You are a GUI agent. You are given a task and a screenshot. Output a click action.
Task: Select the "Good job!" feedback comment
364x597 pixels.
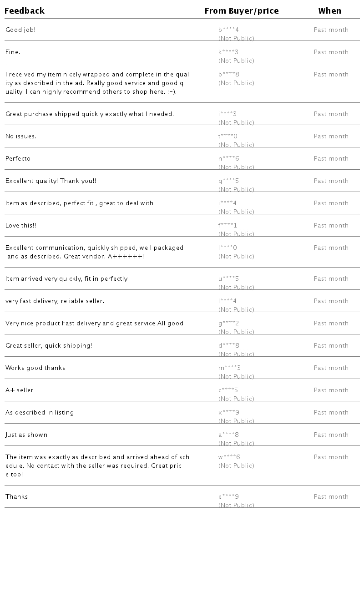point(20,30)
